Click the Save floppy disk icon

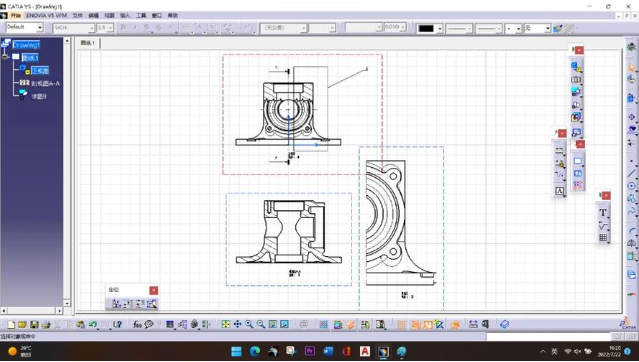tap(34, 324)
